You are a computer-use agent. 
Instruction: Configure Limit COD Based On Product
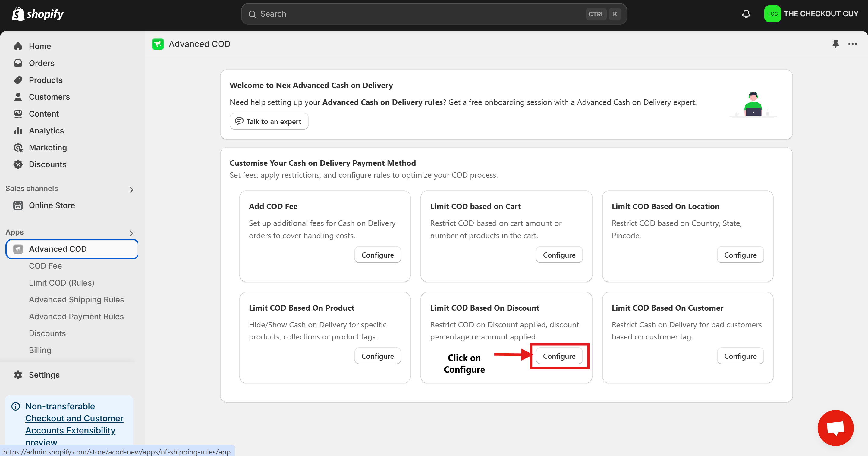(378, 356)
